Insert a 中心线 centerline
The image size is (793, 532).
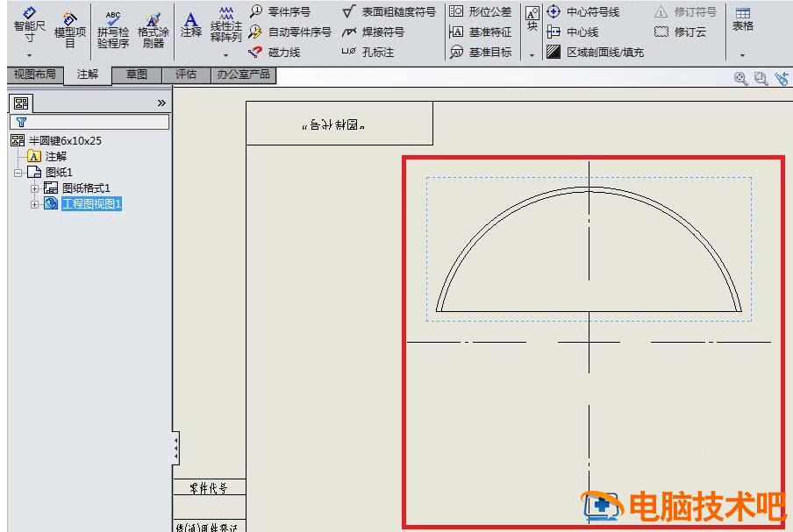pyautogui.click(x=573, y=32)
